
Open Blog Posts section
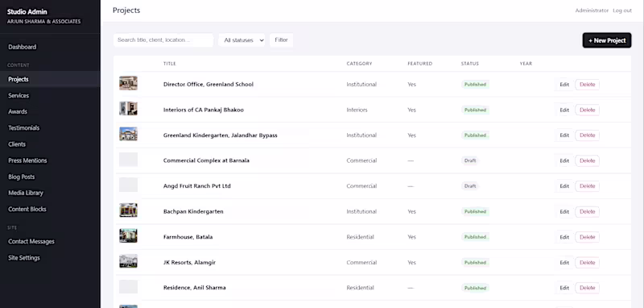pyautogui.click(x=50, y=177)
